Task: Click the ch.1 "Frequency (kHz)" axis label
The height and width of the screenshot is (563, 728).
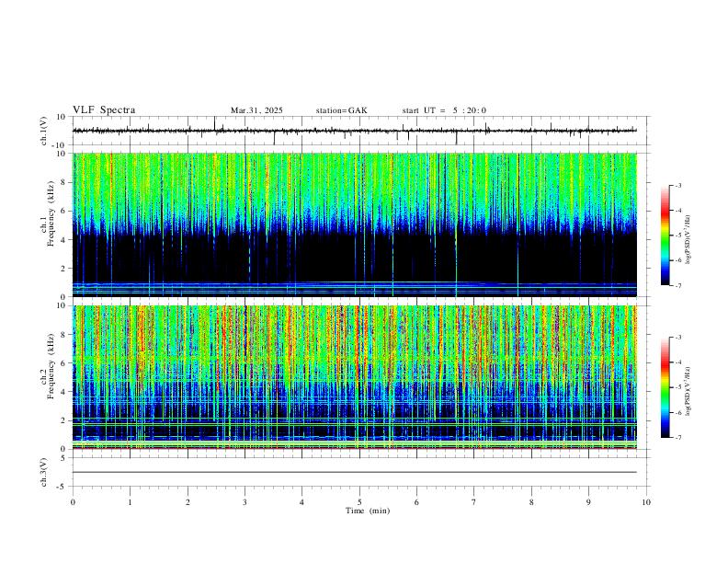Action: (x=51, y=213)
